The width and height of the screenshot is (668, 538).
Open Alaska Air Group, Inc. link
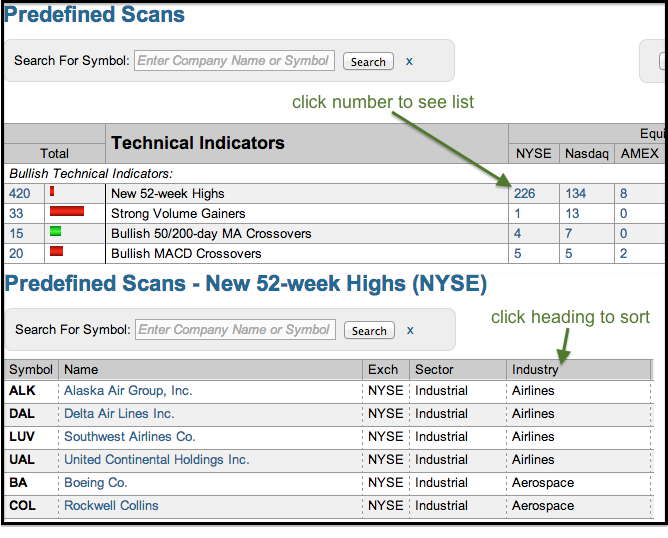click(128, 391)
